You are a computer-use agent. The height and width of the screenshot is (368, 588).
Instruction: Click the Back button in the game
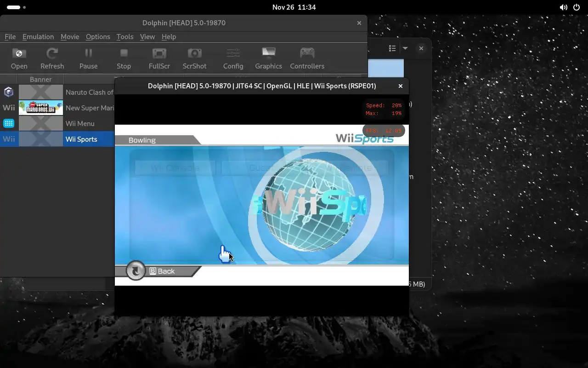[x=162, y=271]
